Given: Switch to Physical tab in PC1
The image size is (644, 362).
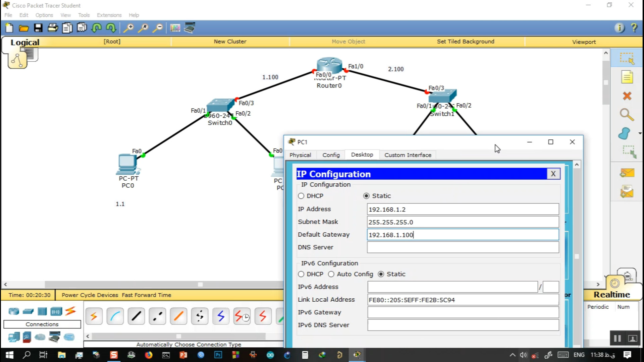Looking at the screenshot, I should (300, 155).
